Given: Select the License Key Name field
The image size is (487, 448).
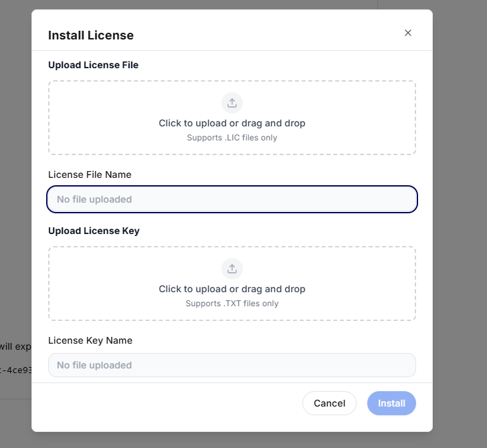Looking at the screenshot, I should [x=232, y=365].
